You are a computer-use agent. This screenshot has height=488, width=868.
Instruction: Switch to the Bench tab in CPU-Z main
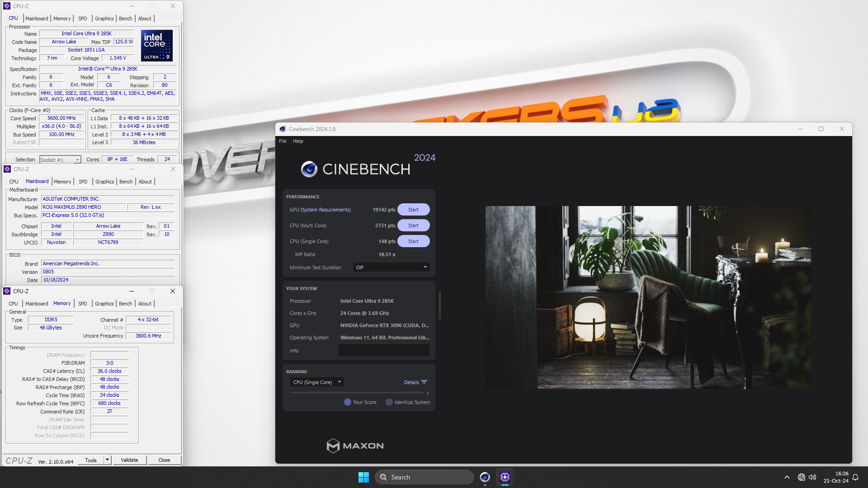125,19
